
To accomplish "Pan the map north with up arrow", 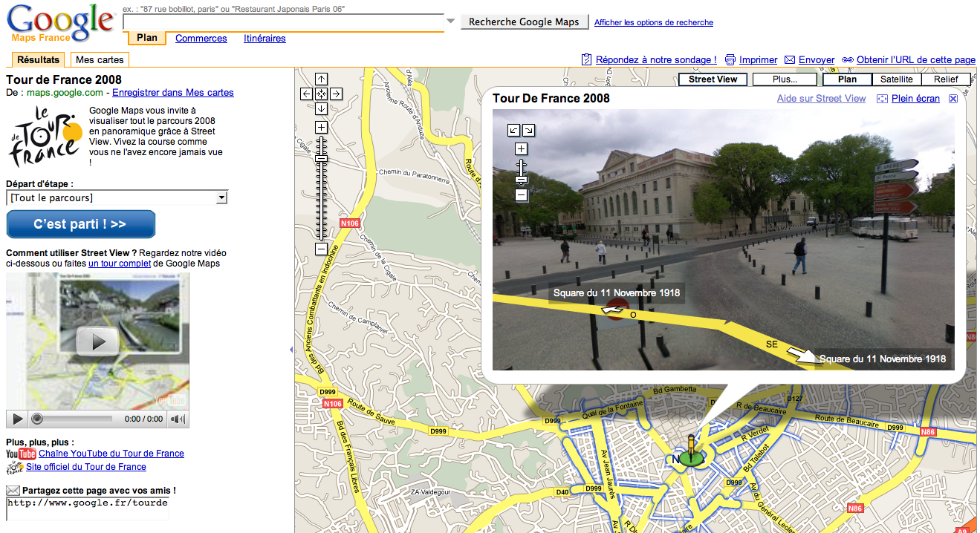I will tap(321, 79).
